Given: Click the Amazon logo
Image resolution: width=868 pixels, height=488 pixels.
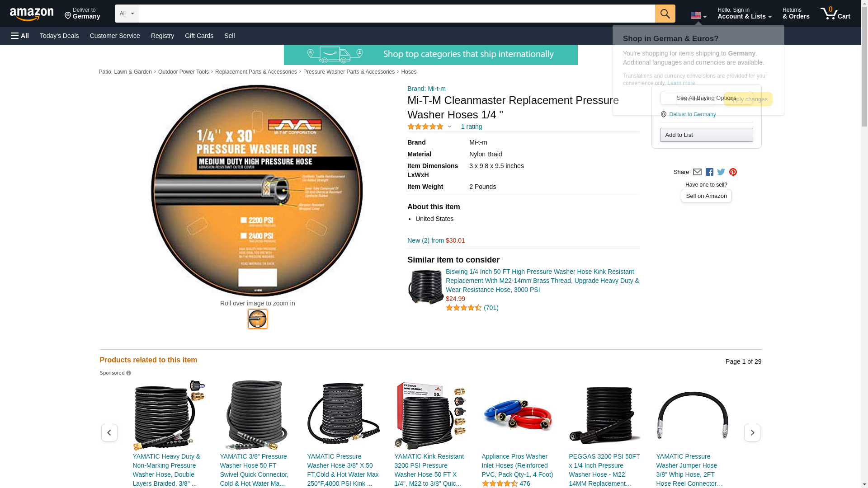Looking at the screenshot, I should tap(32, 14).
